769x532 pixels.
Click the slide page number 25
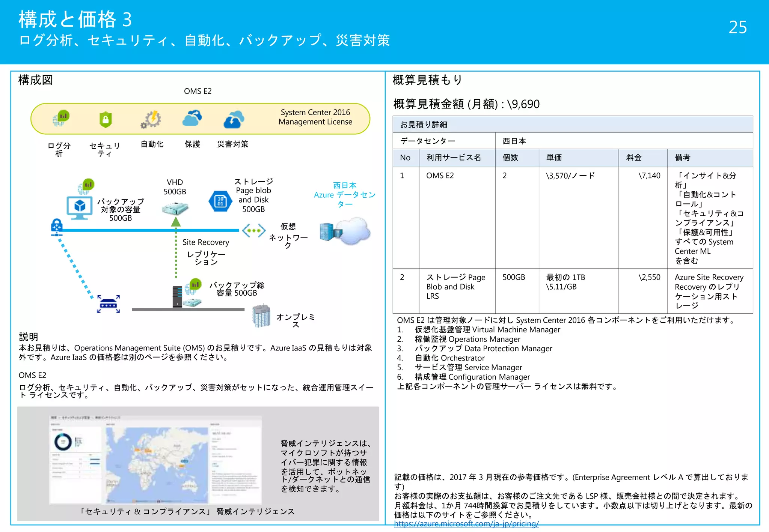coord(738,27)
